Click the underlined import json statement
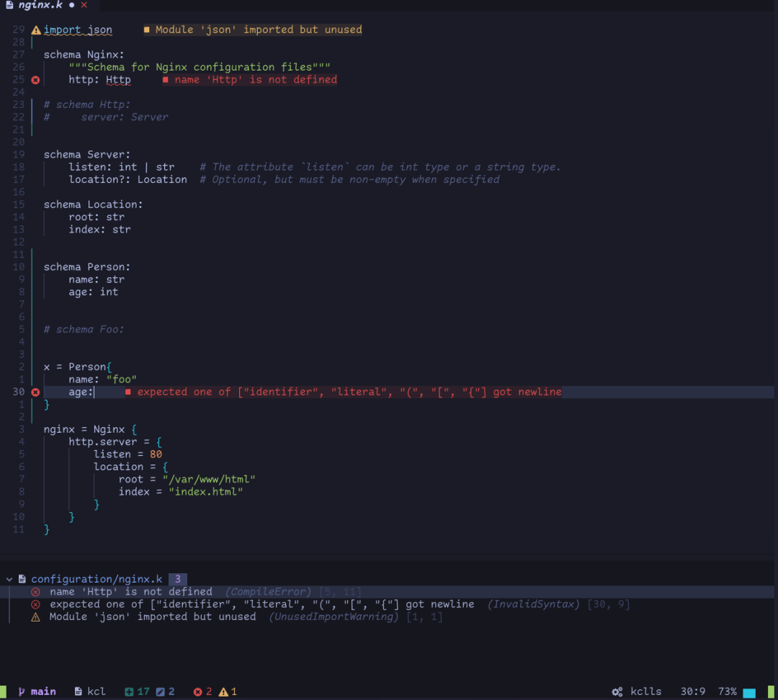The height and width of the screenshot is (700, 778). [78, 30]
